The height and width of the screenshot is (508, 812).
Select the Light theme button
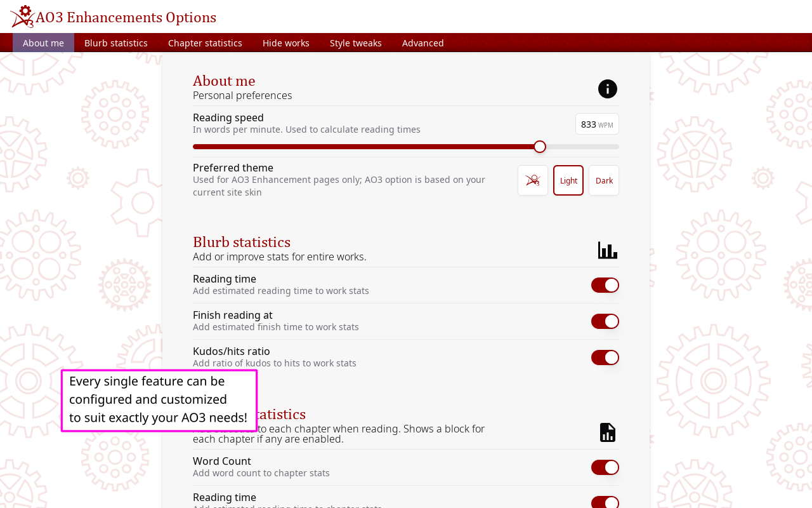coord(568,180)
